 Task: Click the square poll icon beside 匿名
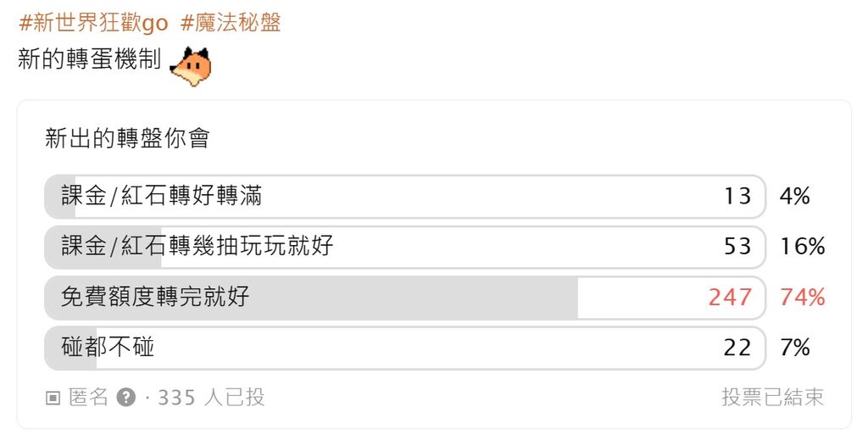[53, 398]
